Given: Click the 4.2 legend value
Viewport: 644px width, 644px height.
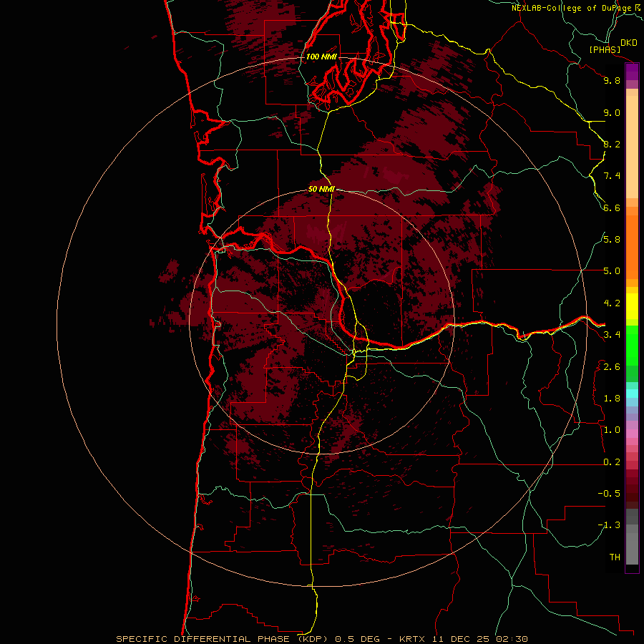Looking at the screenshot, I should pyautogui.click(x=612, y=303).
